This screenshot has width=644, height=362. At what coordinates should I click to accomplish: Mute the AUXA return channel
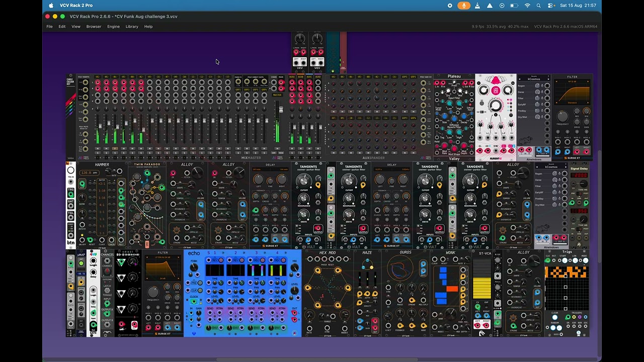point(292,148)
